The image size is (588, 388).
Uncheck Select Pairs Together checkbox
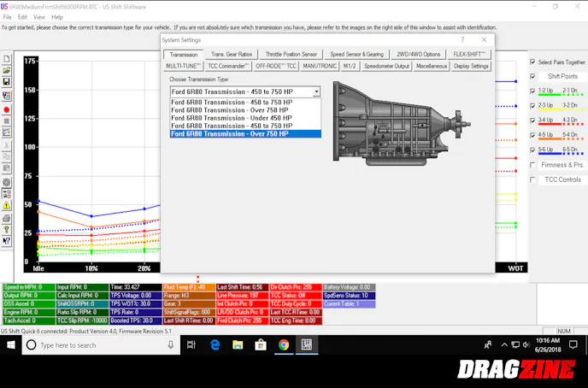533,62
